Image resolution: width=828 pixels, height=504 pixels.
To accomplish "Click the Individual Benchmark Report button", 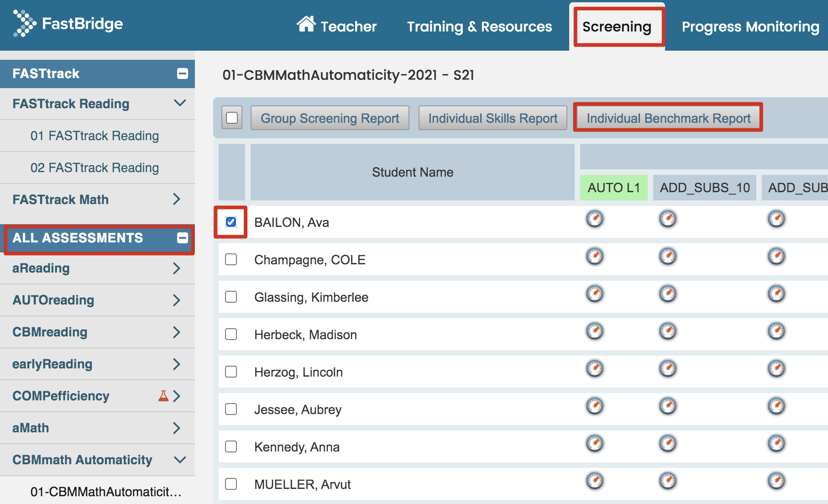I will pyautogui.click(x=668, y=118).
